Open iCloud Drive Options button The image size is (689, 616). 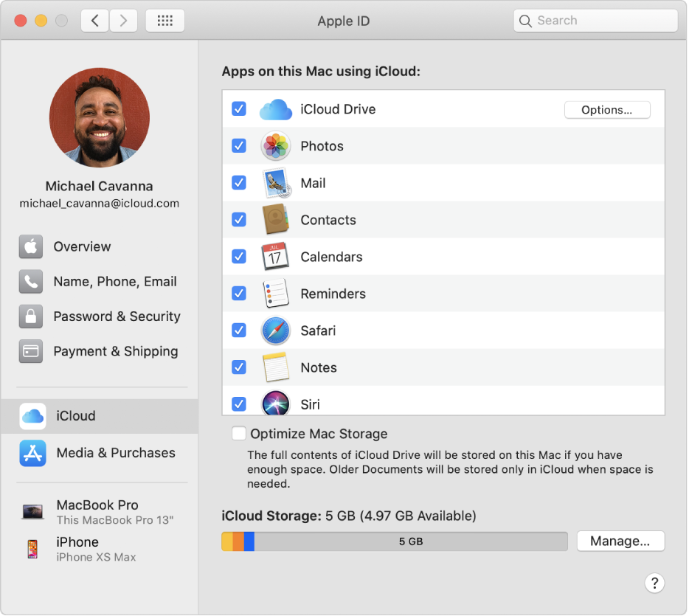[x=606, y=110]
